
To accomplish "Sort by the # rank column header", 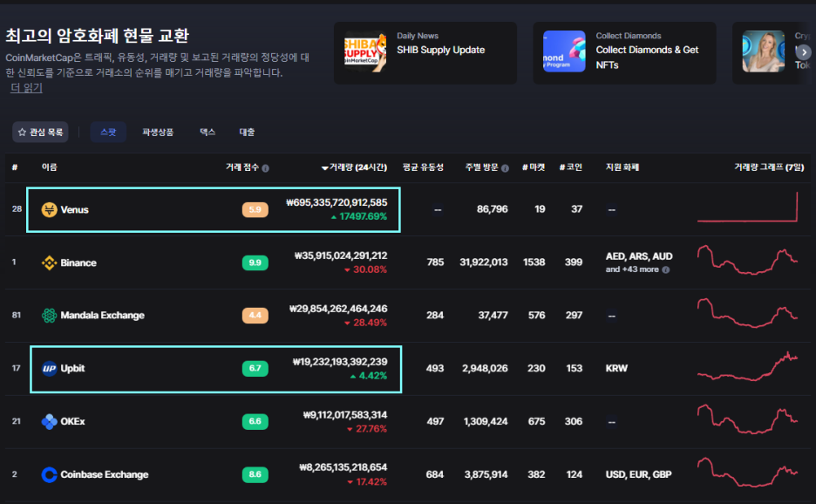I will (x=15, y=167).
